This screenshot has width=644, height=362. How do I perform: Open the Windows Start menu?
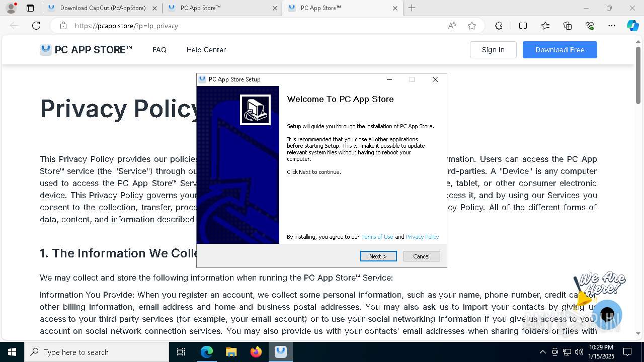point(12,352)
